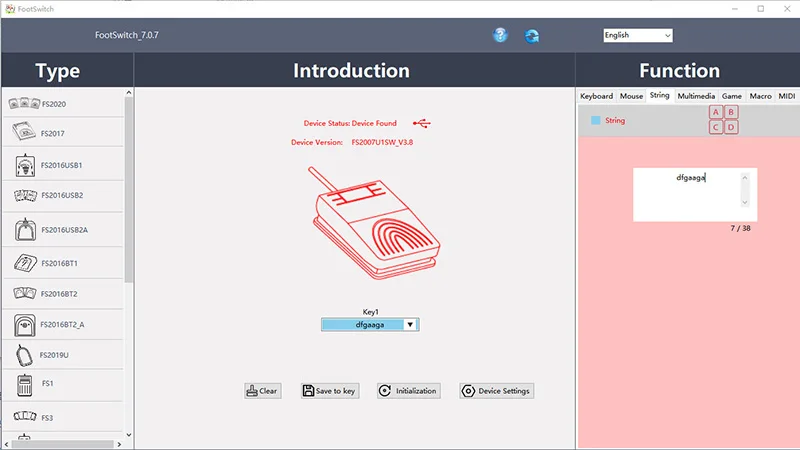This screenshot has height=450, width=800.
Task: Click the Device Settings button
Action: click(497, 391)
